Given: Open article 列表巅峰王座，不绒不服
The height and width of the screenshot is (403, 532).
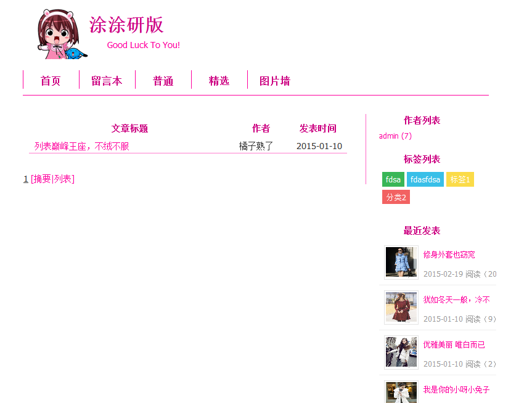Looking at the screenshot, I should 82,146.
